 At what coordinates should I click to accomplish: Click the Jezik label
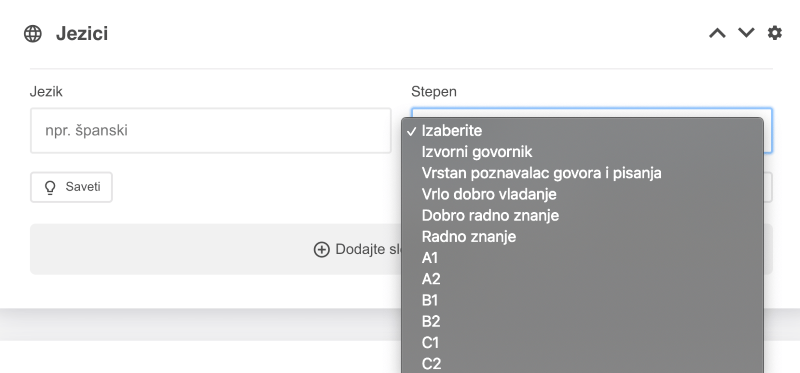pos(46,92)
